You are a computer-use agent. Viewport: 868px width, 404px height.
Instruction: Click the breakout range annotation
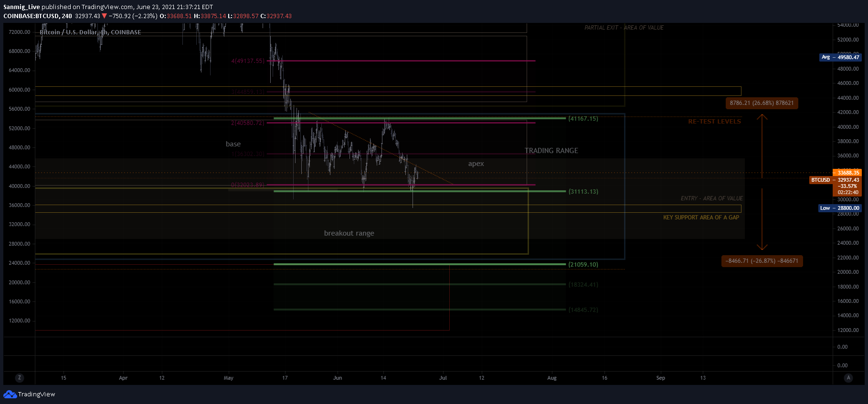[x=349, y=233]
